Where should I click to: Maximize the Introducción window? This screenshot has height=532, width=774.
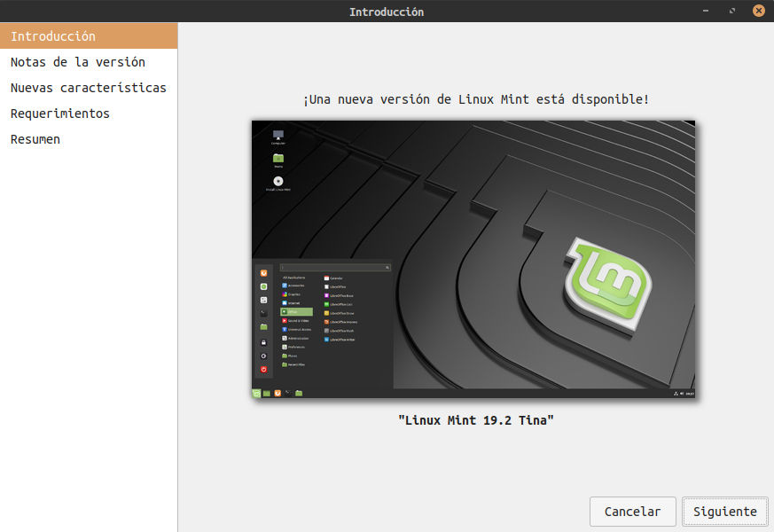(732, 11)
